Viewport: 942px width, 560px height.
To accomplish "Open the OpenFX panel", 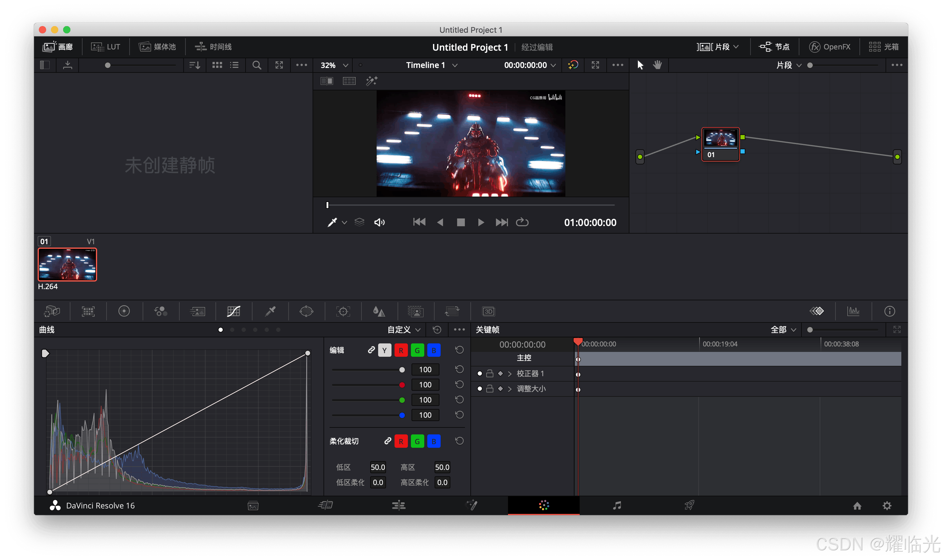I will click(829, 47).
